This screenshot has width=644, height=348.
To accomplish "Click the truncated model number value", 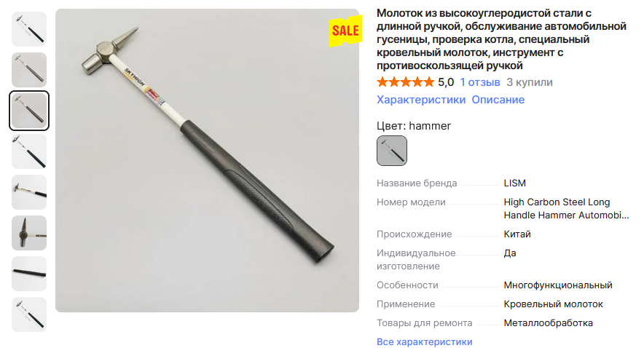I will pyautogui.click(x=566, y=208).
